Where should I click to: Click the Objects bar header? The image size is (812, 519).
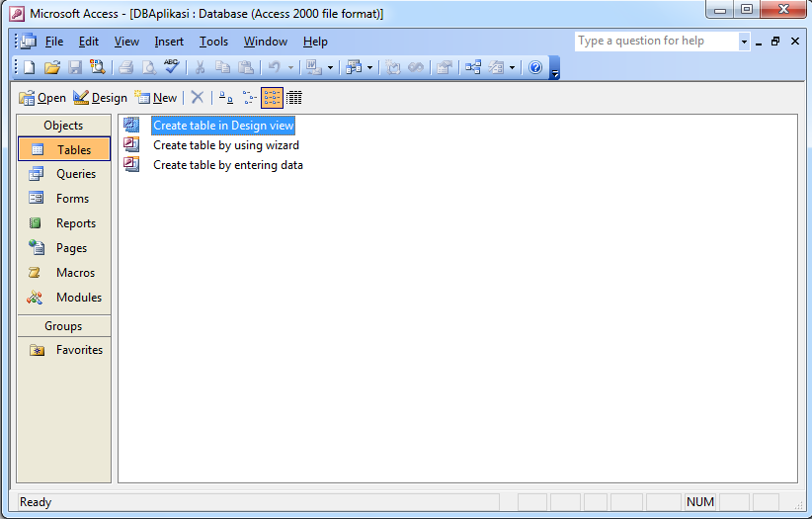63,126
